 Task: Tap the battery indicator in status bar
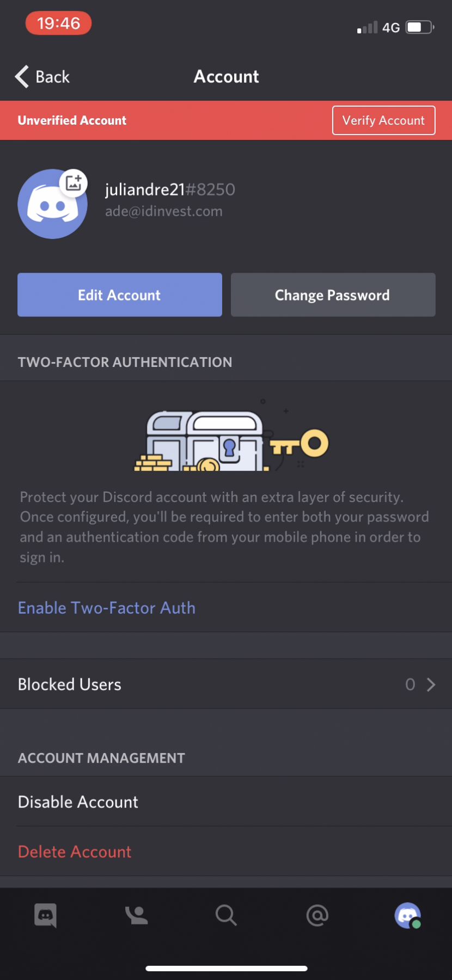pos(418,27)
